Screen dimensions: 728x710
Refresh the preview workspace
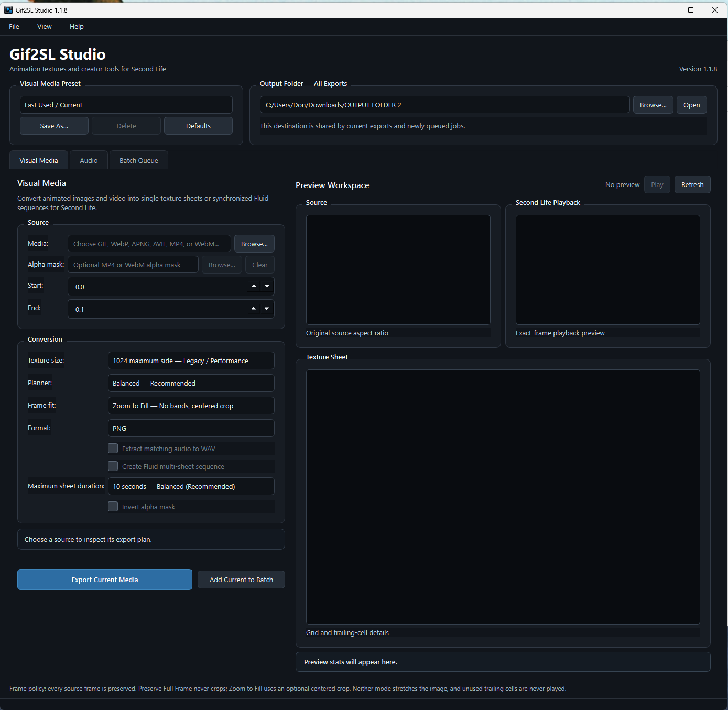[x=692, y=184]
